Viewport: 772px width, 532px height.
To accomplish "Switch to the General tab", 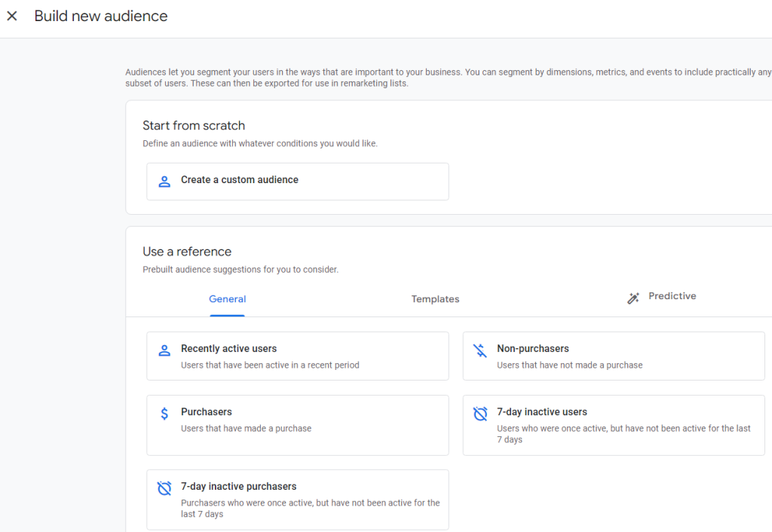I will pos(227,299).
